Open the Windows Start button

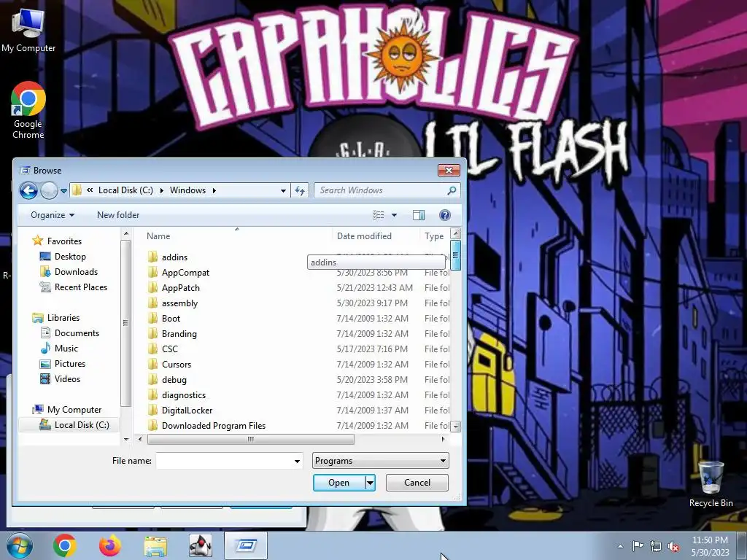(x=19, y=545)
